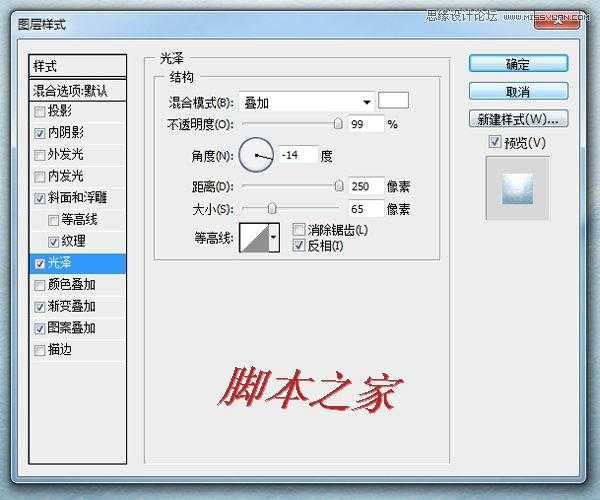Click the 不透明度 opacity slider handle
Screen dimensions: 600x500
click(338, 124)
